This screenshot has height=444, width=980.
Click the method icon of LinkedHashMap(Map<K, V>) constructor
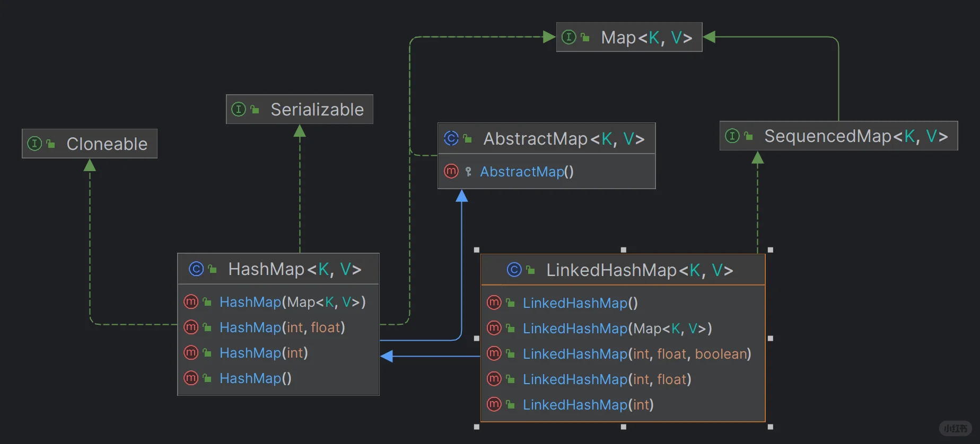(494, 328)
